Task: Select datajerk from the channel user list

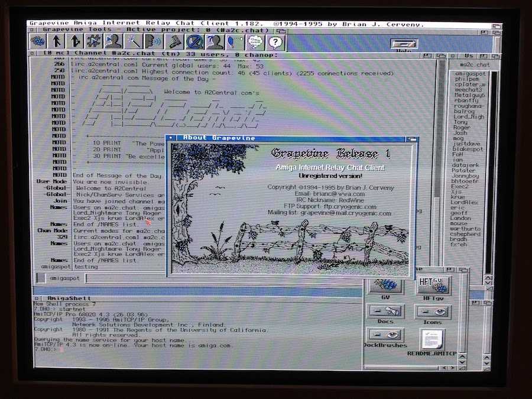Action: click(466, 165)
